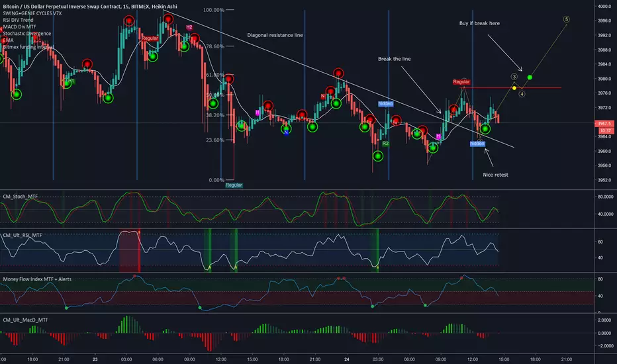Click the current price tag 3967.5
The width and height of the screenshot is (617, 364).
(x=604, y=124)
